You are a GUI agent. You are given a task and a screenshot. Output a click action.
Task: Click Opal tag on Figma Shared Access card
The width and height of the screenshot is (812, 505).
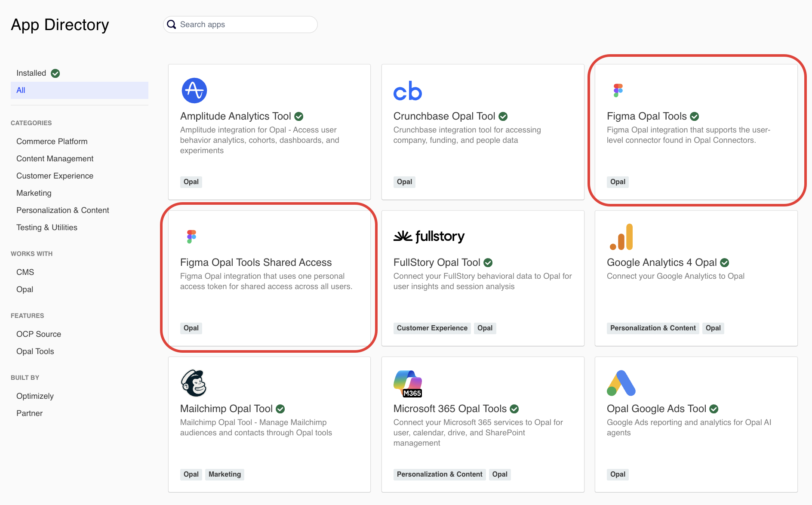coord(191,328)
